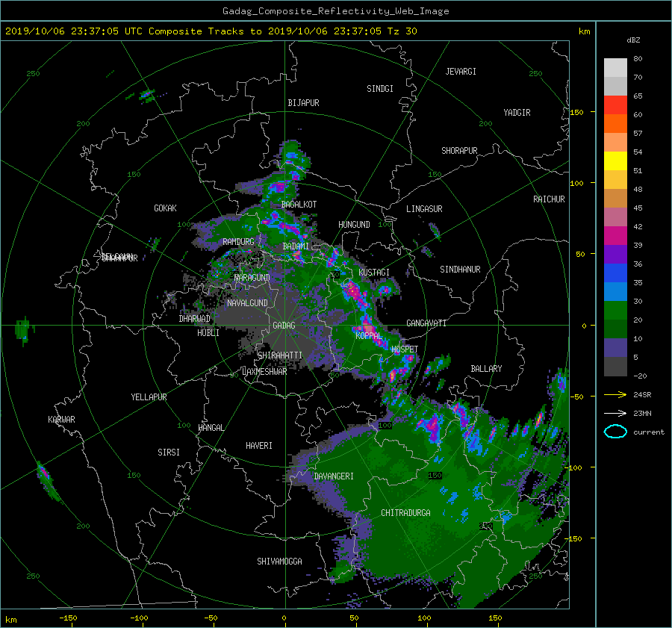
Task: Click the SHIVAMOGGA city label
Action: click(279, 562)
